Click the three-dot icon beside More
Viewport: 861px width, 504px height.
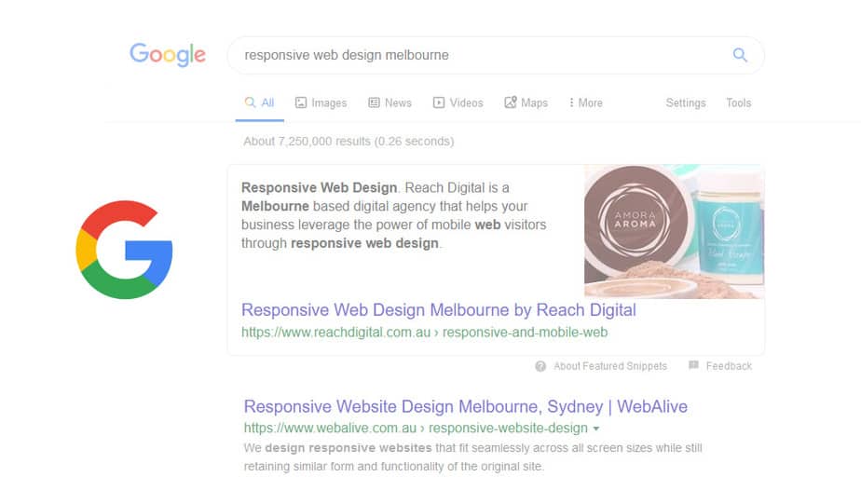click(571, 102)
